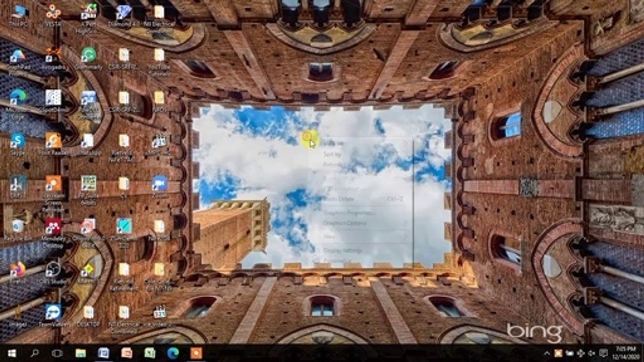Open the This PC desktop icon

19,15
